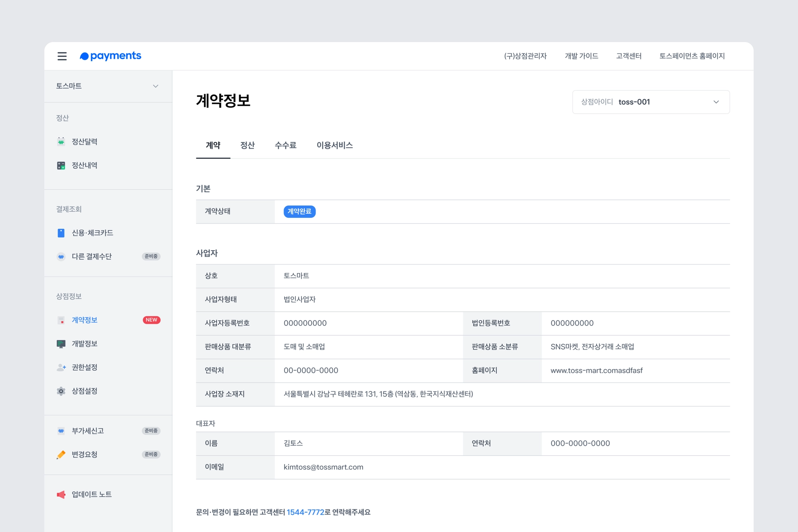Viewport: 798px width, 532px height.
Task: Click the 정산달력 calendar icon
Action: pos(61,141)
